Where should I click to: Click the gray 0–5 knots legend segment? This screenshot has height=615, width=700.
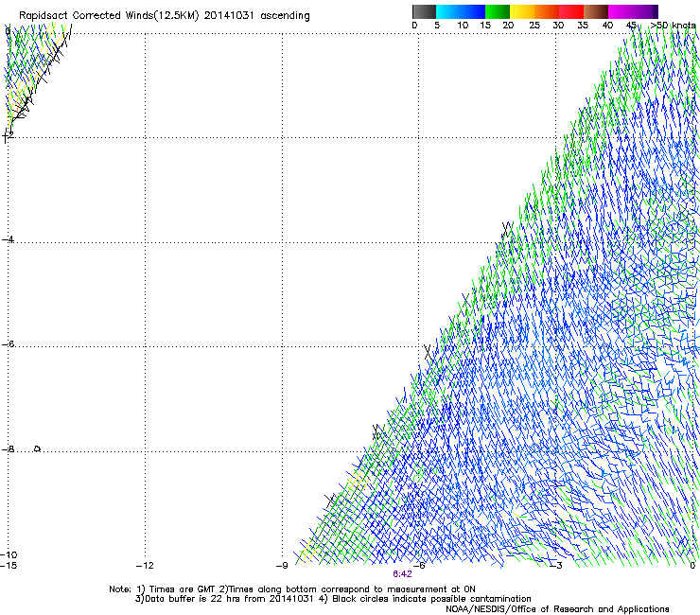point(424,11)
